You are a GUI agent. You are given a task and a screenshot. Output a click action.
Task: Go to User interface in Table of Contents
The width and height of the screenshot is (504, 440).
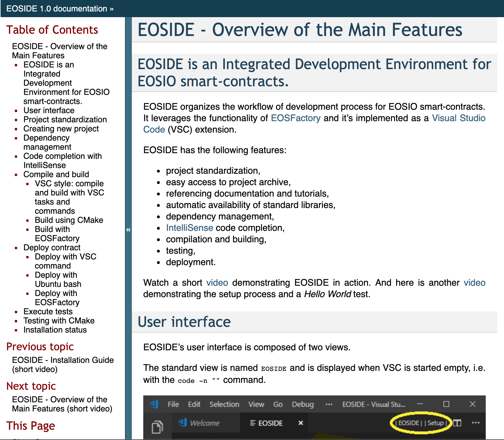tap(49, 110)
